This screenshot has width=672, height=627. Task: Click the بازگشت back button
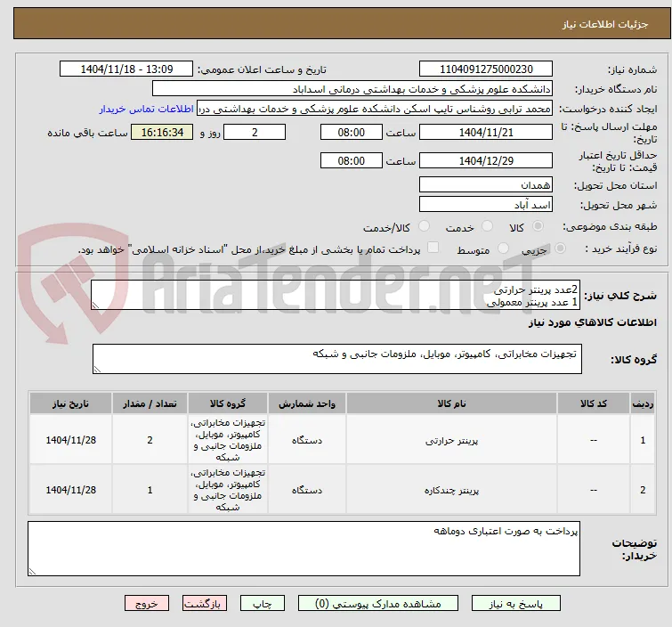(x=205, y=604)
